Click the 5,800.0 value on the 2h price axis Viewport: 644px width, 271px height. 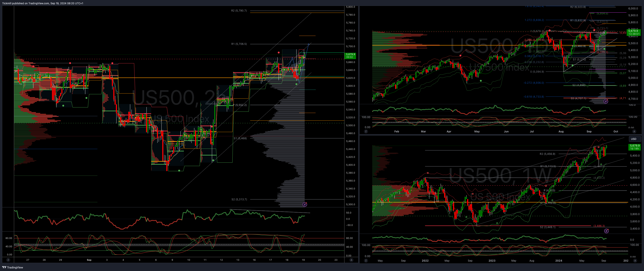350,7
